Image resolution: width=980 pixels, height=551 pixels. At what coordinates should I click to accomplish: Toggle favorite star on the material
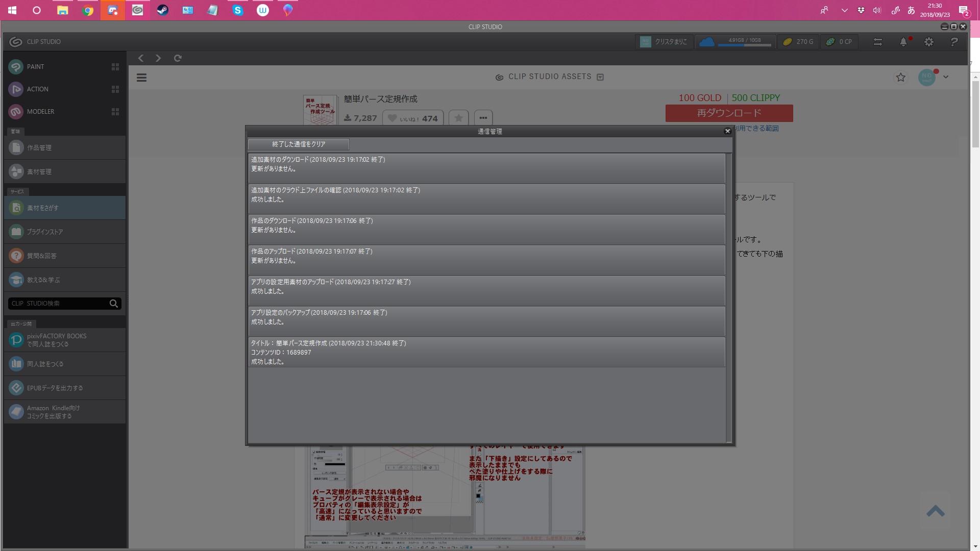tap(458, 118)
